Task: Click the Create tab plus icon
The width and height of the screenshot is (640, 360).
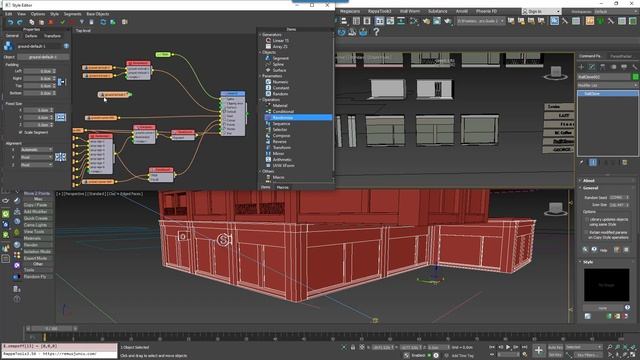Action: [581, 67]
